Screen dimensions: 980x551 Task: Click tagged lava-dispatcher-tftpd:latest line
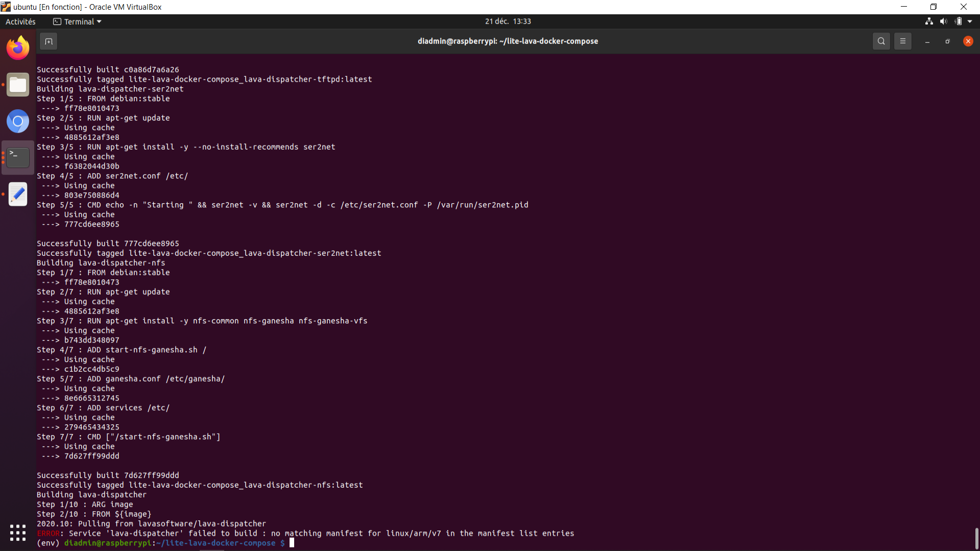point(204,79)
